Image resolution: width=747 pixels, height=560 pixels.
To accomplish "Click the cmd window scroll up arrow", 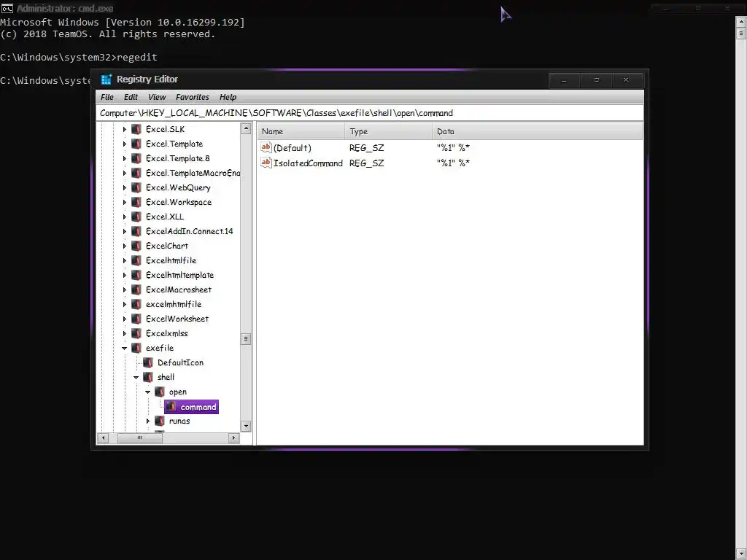I will [741, 21].
